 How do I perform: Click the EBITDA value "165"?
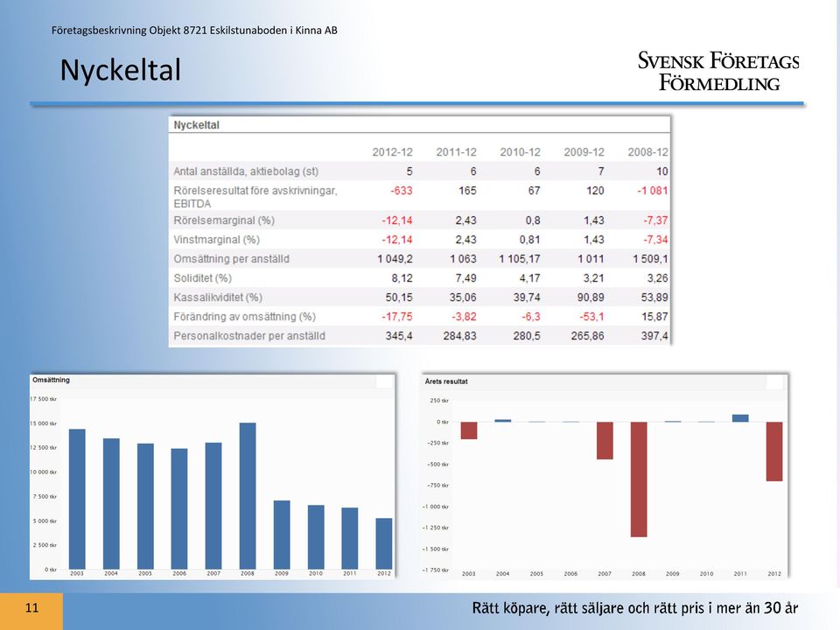[x=467, y=191]
